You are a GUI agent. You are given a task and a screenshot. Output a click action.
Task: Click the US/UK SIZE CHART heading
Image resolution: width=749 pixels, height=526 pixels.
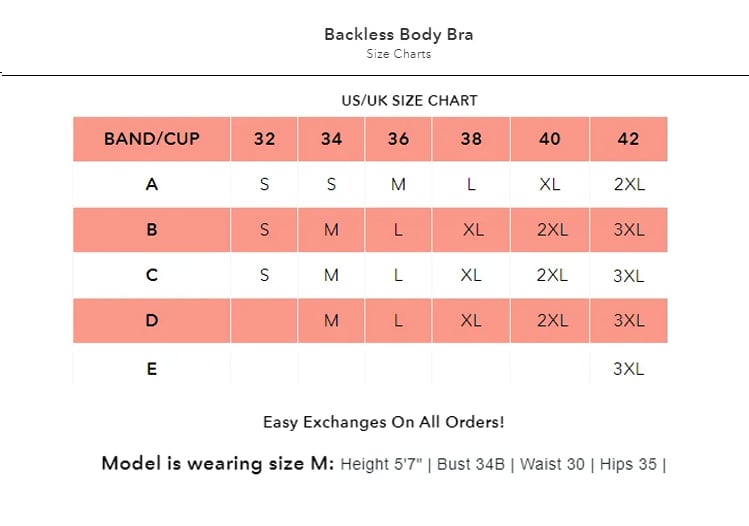click(409, 100)
